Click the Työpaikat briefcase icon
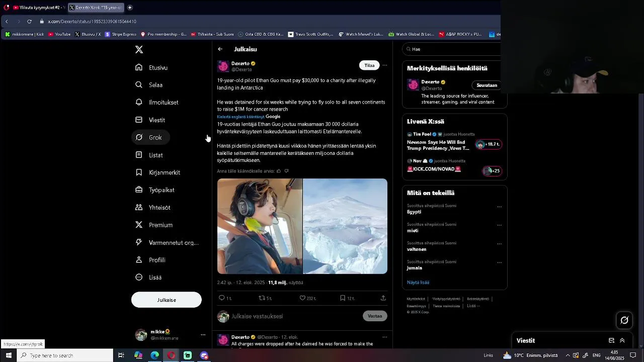 pyautogui.click(x=139, y=190)
